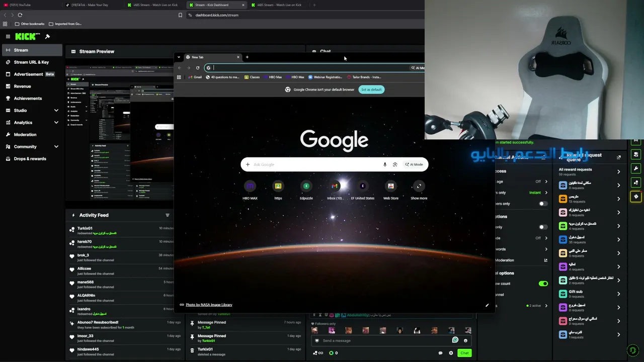Toggle the view count switch
The height and width of the screenshot is (362, 644).
(x=543, y=284)
